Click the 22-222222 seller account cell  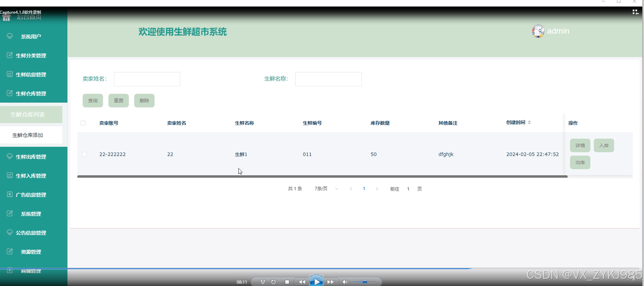(113, 154)
